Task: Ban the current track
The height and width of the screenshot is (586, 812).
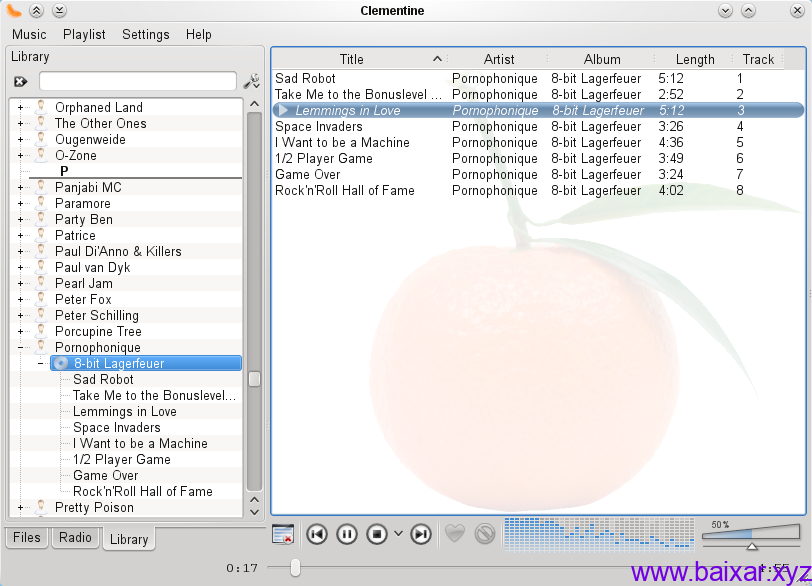Action: coord(485,534)
